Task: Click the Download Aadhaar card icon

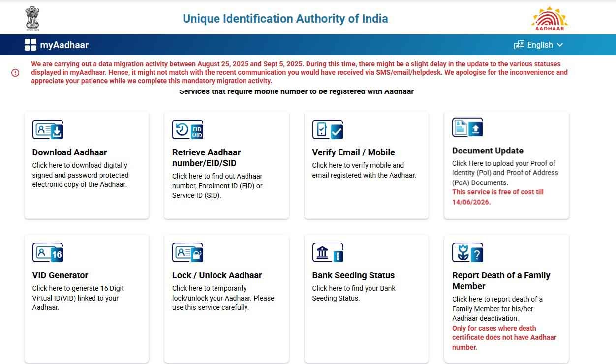Action: click(48, 129)
